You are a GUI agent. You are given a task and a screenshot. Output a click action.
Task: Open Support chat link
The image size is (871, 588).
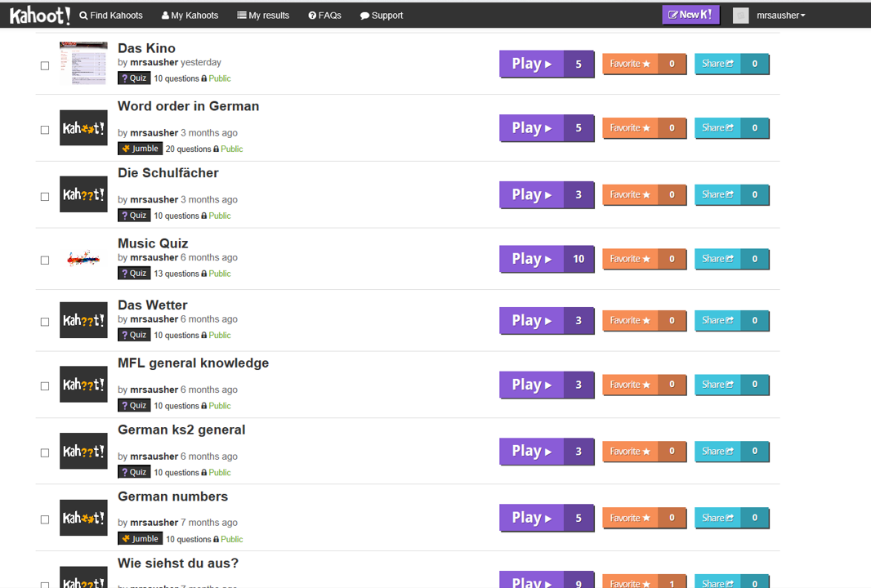(382, 16)
